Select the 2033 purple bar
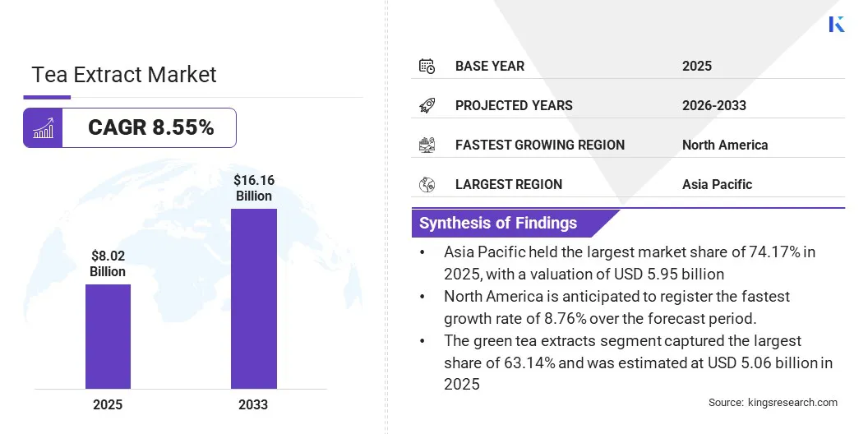Viewport: 868px width, 434px height. (x=253, y=299)
